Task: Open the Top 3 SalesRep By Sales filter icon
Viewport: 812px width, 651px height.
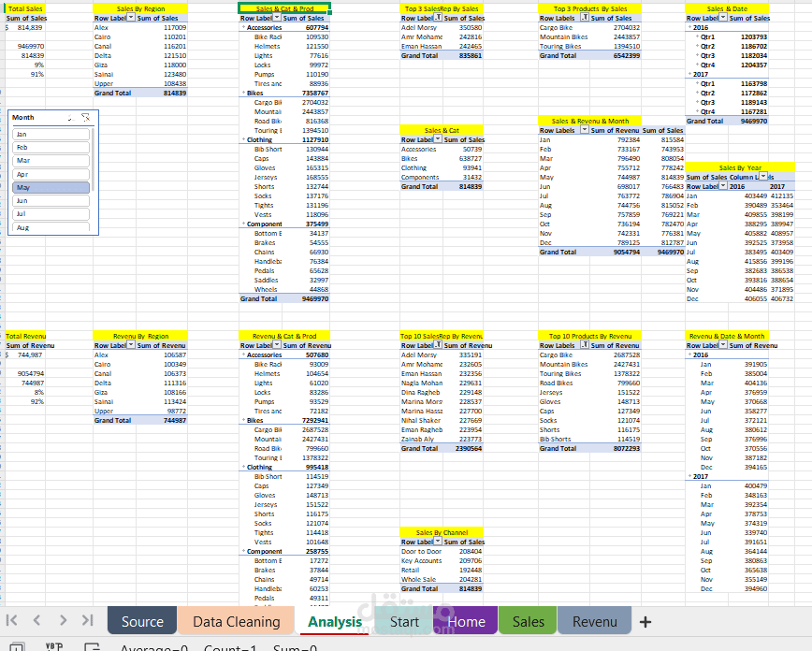Action: tap(438, 18)
